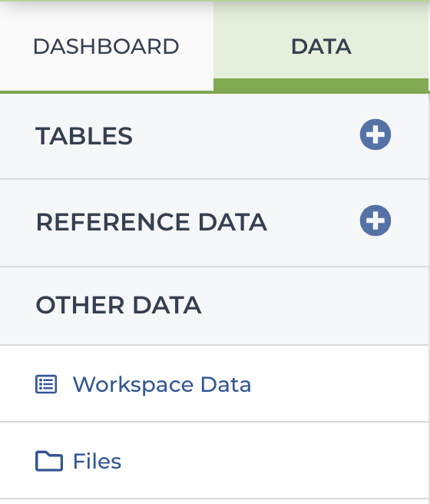Image resolution: width=430 pixels, height=504 pixels.
Task: Click the REFERENCE DATA heading text
Action: [151, 222]
